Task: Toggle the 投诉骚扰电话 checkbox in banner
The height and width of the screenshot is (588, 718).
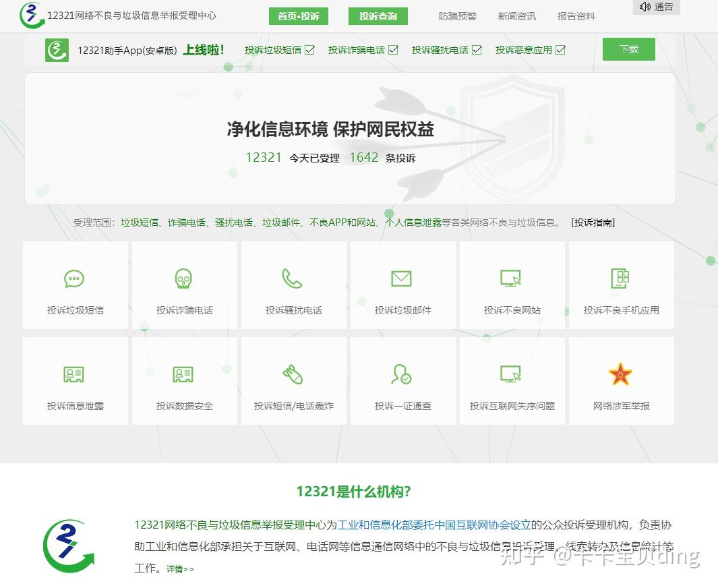Action: tap(477, 49)
